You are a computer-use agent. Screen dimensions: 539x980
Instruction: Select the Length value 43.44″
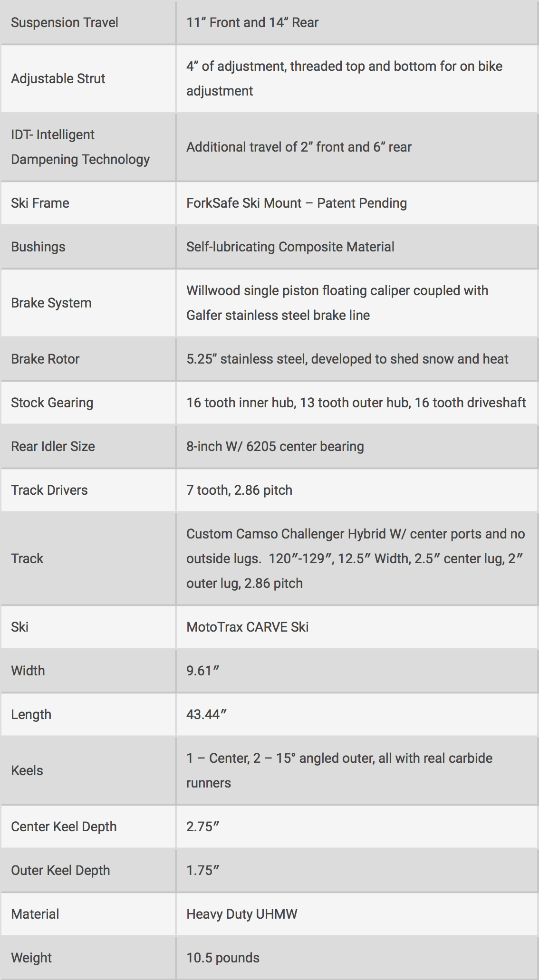click(x=206, y=714)
